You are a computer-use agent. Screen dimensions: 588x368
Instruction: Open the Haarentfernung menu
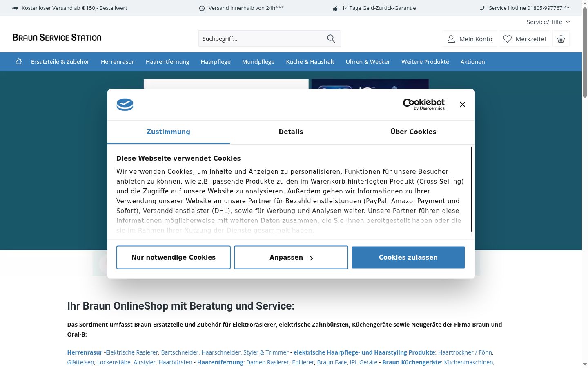pos(167,62)
